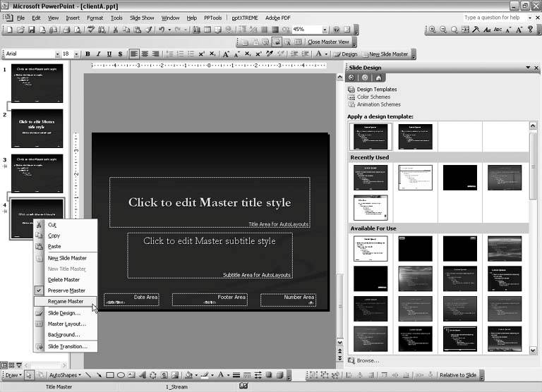
Task: Toggle the Preserve Master checkmark option
Action: pyautogui.click(x=66, y=290)
